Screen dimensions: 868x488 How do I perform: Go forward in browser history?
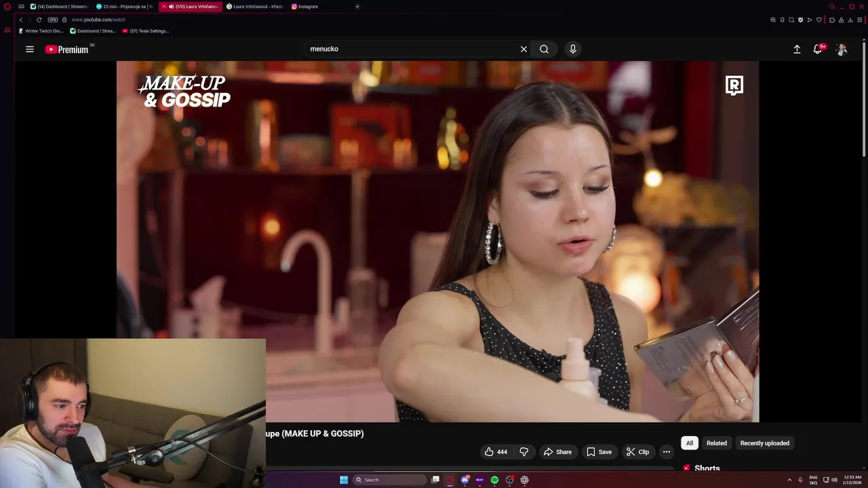pos(29,20)
